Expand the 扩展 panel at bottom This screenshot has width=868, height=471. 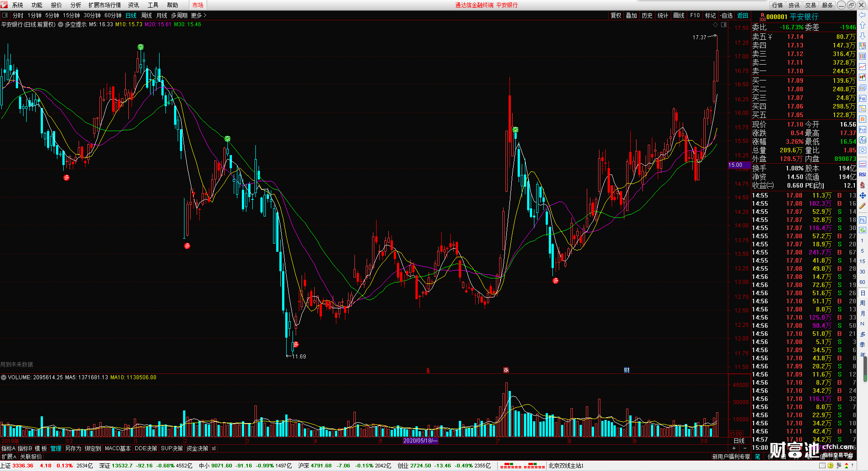coord(9,457)
